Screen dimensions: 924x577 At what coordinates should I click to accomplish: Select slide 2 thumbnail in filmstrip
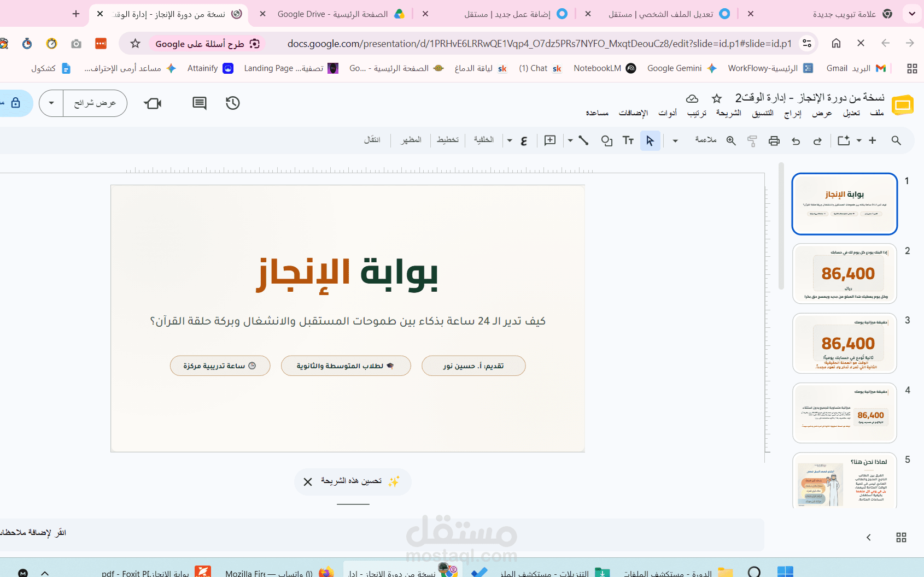(845, 274)
